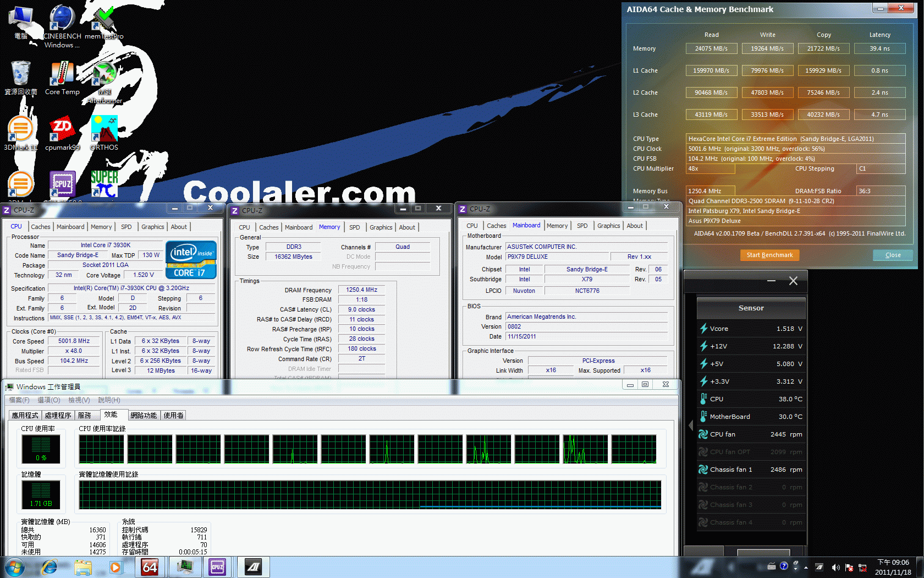Switch to 處理程序 tab in Task Manager
The height and width of the screenshot is (578, 924).
[58, 415]
